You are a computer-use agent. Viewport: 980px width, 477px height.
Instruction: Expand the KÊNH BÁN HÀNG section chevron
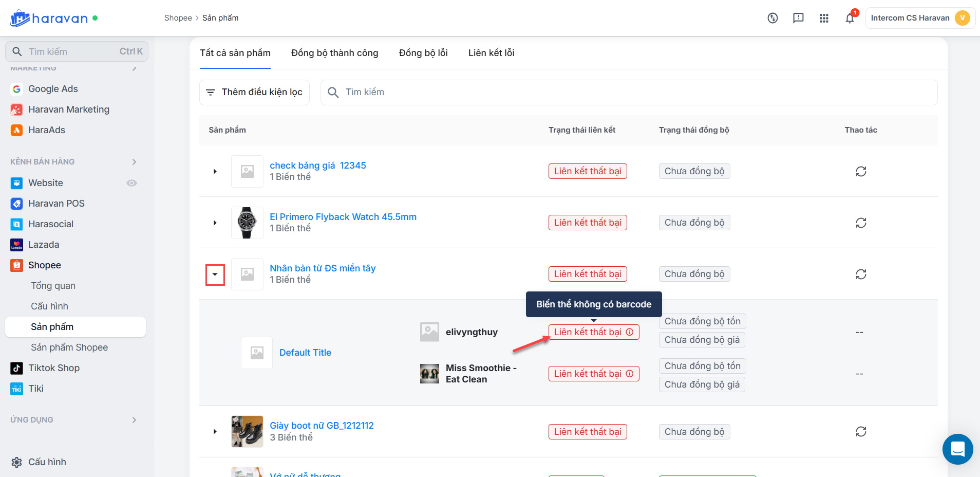134,162
